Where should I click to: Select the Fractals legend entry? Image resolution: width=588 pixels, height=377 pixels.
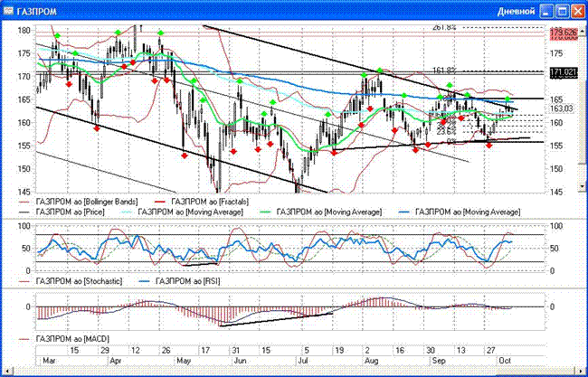coord(201,202)
